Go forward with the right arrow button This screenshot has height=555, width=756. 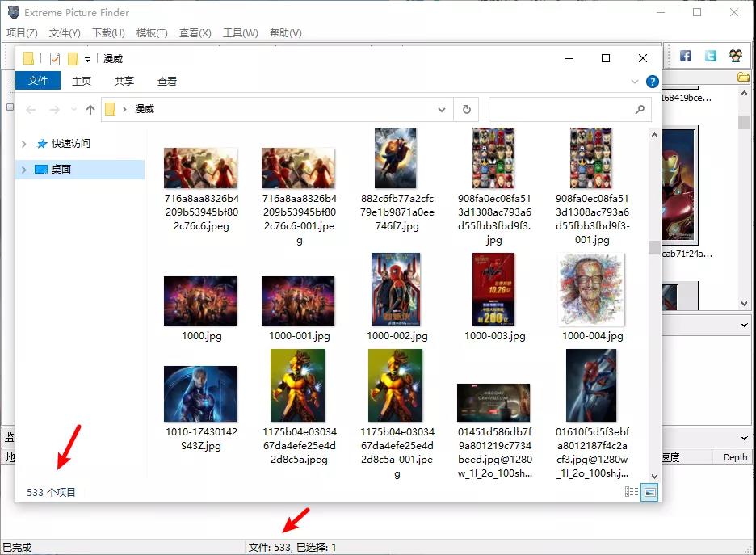pos(54,110)
